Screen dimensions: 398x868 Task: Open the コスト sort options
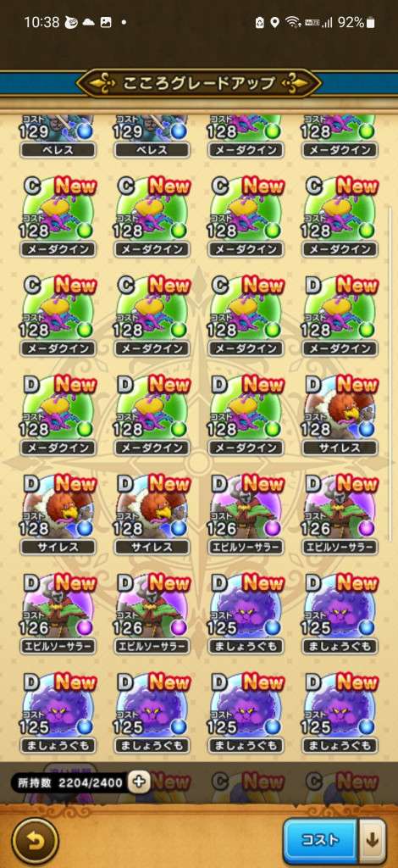[320, 840]
